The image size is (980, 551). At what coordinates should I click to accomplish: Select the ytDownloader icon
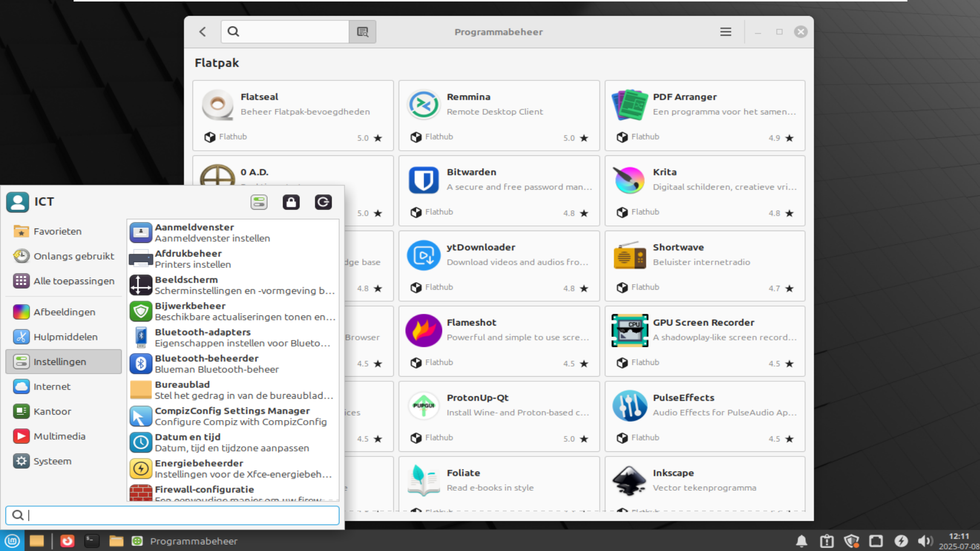(424, 255)
